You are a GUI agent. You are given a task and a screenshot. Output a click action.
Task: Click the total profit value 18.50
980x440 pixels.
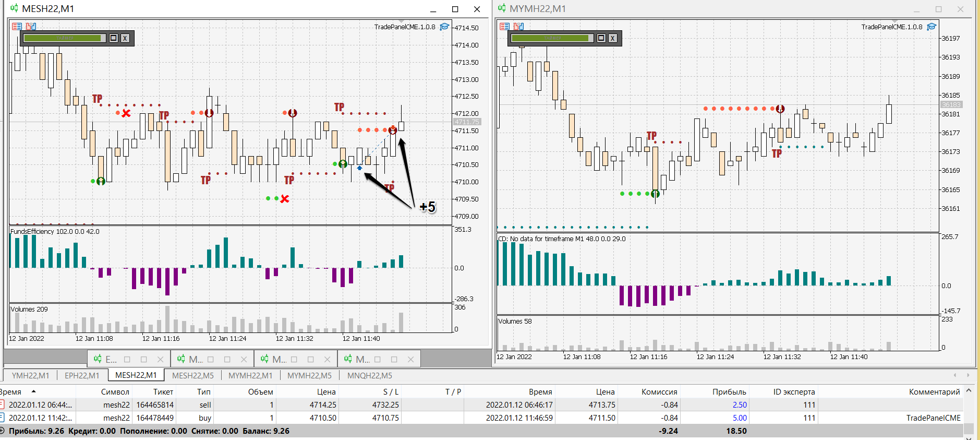tap(736, 431)
